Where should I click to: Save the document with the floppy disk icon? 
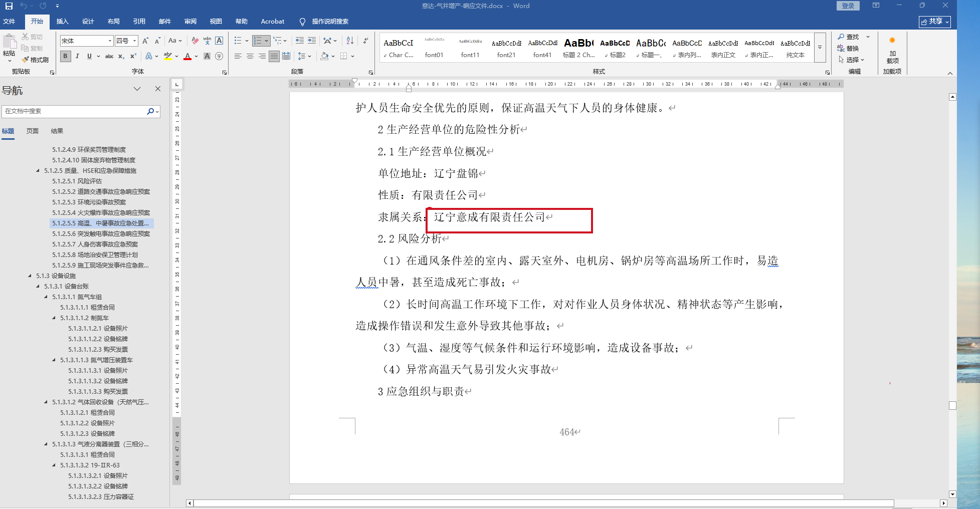pyautogui.click(x=9, y=6)
